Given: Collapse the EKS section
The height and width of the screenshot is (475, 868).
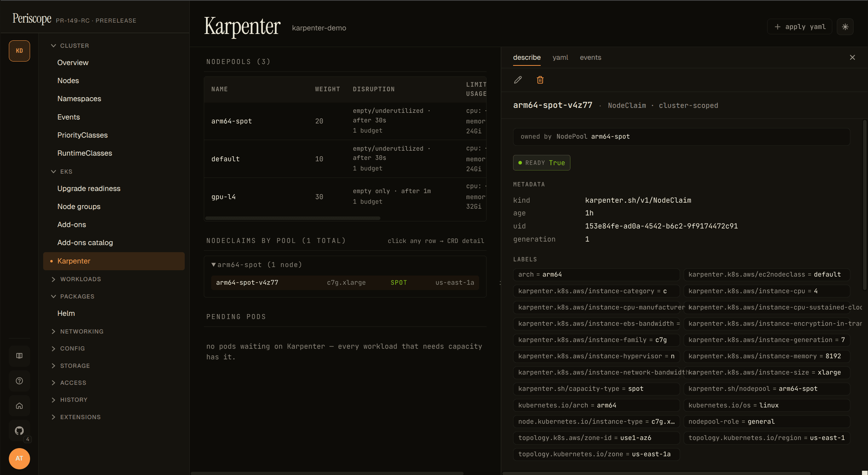Looking at the screenshot, I should pos(62,172).
